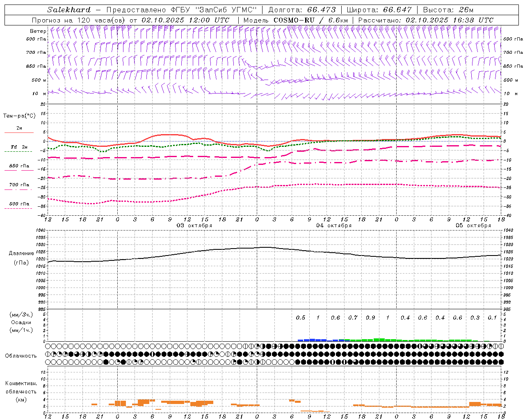This screenshot has width=525, height=420.
Task: Click the longitude value Долгота: 66.473
Action: (x=302, y=10)
